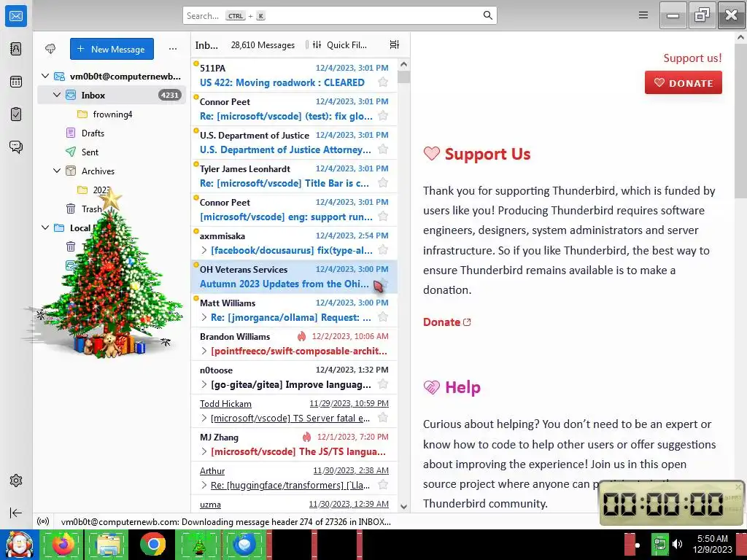This screenshot has width=747, height=560.
Task: Collapse the Inbox folder
Action: (57, 95)
